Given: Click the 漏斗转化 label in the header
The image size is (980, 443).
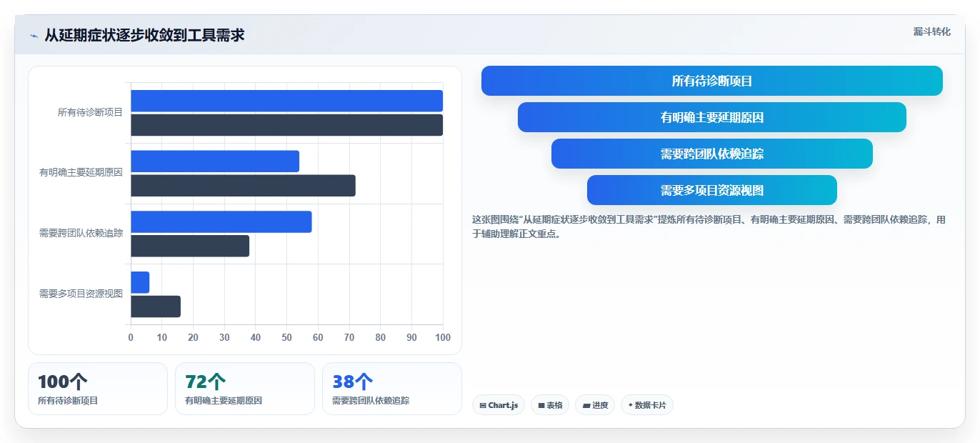Looking at the screenshot, I should point(931,31).
